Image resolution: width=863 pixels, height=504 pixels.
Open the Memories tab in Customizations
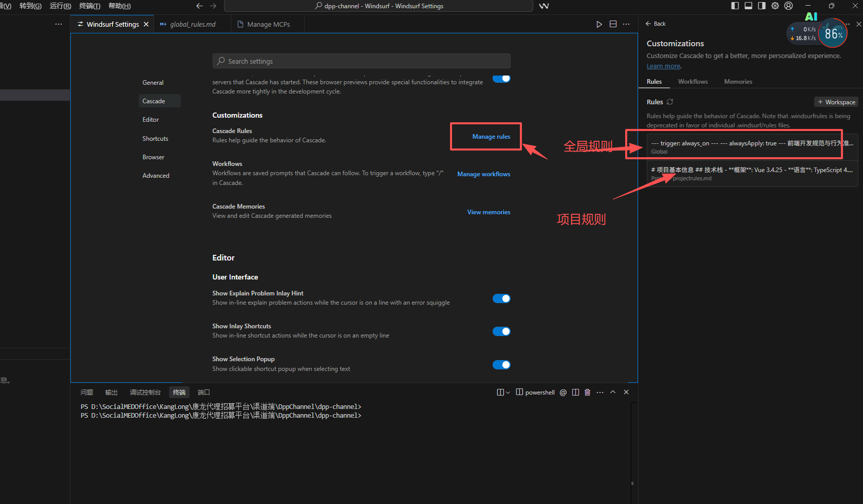(738, 82)
